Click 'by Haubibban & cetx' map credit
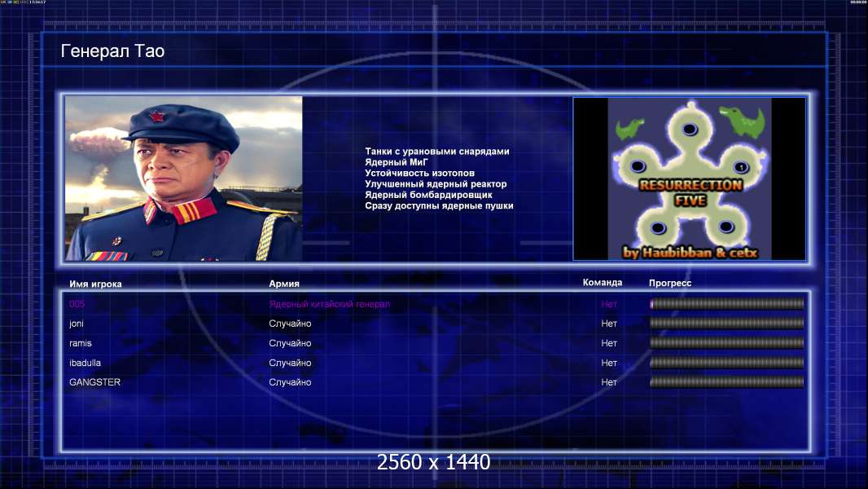Screen dimensions: 868x489 tap(690, 253)
